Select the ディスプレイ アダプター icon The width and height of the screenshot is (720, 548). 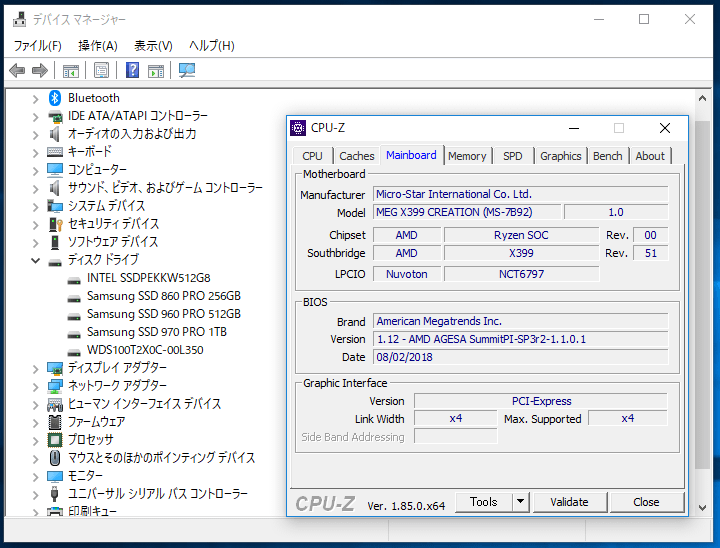(x=55, y=368)
